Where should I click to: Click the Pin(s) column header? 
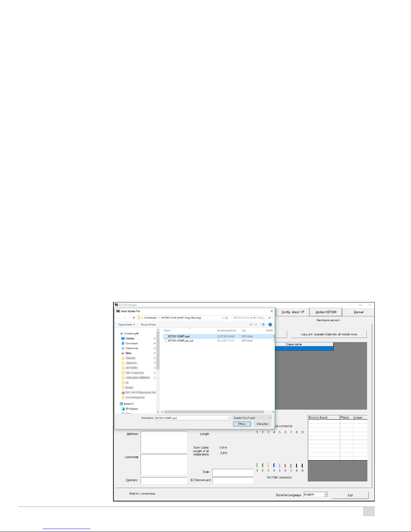[x=347, y=418]
